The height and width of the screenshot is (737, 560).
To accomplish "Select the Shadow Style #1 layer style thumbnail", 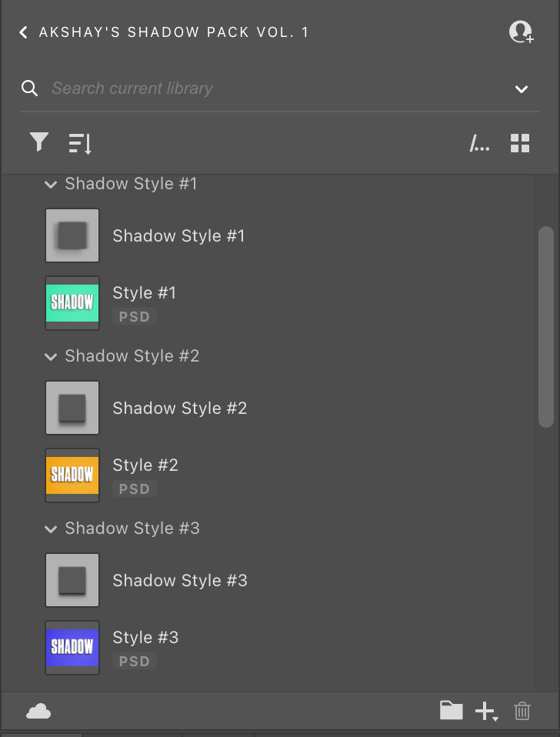I will point(72,235).
